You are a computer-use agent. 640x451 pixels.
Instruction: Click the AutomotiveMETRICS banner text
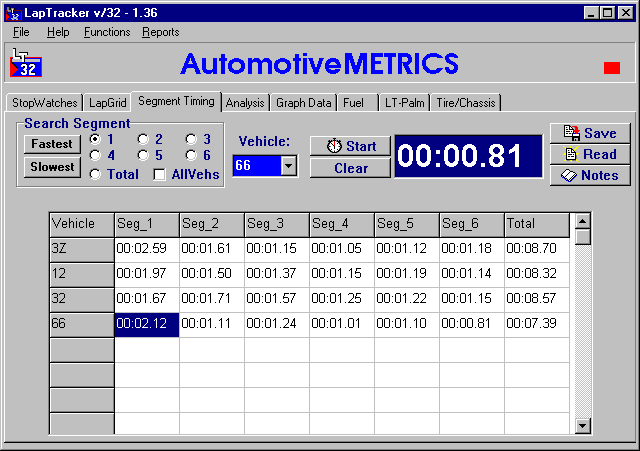tap(319, 64)
